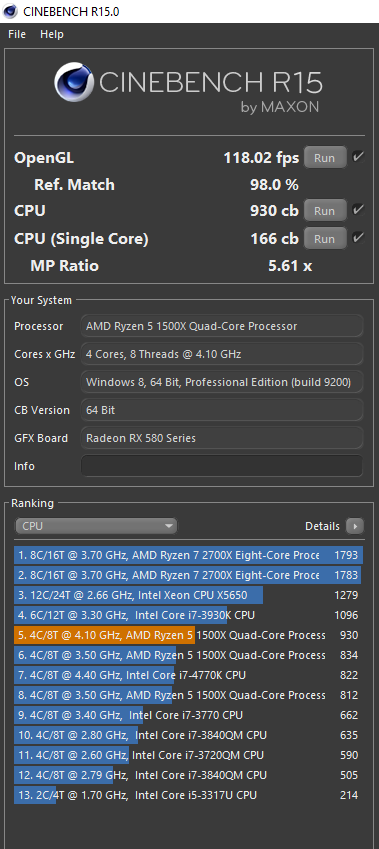
Task: Click the Cinebench app icon in title bar
Action: click(10, 11)
